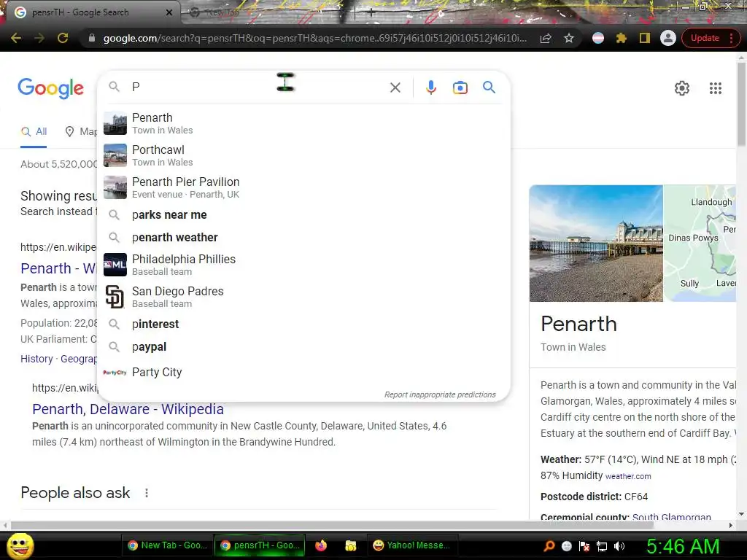Open the smiley start button in taskbar

coord(20,545)
